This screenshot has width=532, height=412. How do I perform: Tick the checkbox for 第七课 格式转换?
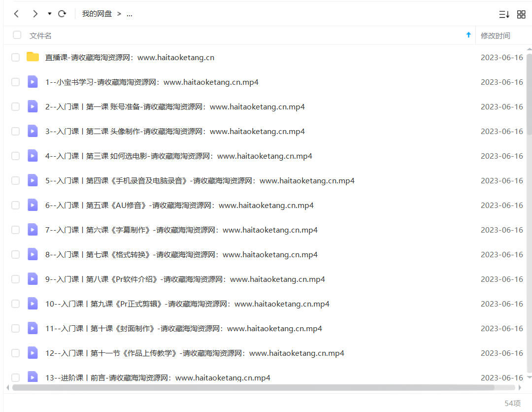coord(15,254)
